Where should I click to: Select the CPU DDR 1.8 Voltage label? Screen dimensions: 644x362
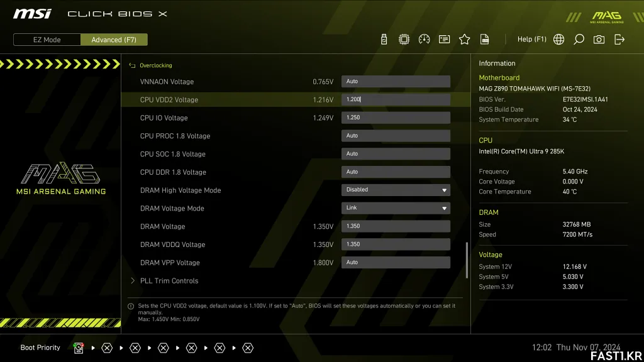coord(173,172)
